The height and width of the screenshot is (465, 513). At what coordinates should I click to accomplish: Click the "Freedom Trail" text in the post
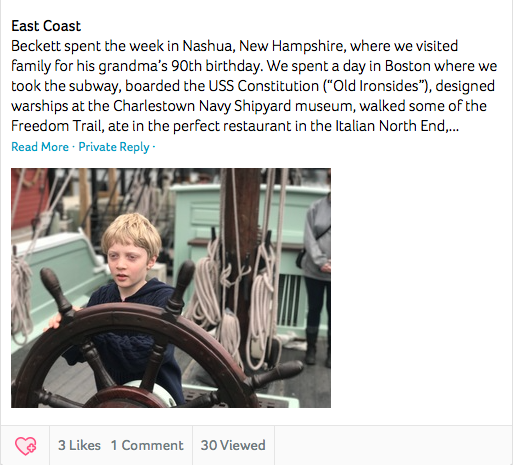(x=56, y=126)
